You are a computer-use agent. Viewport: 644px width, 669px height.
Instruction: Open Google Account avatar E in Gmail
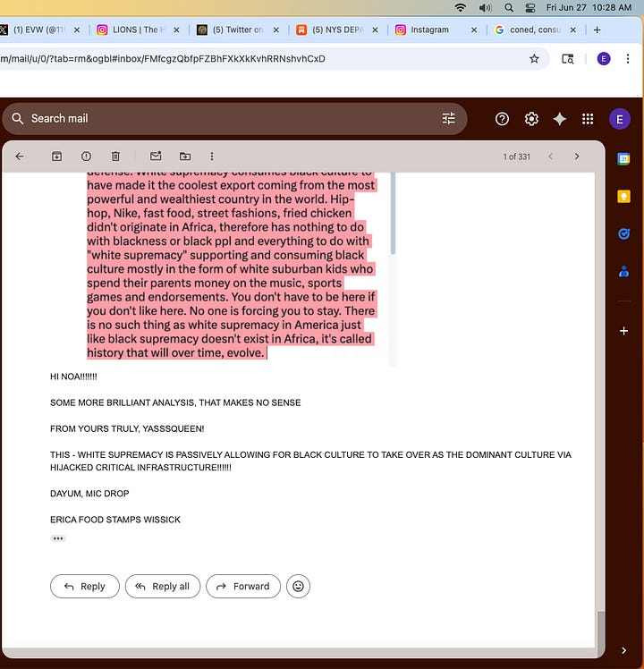[620, 119]
